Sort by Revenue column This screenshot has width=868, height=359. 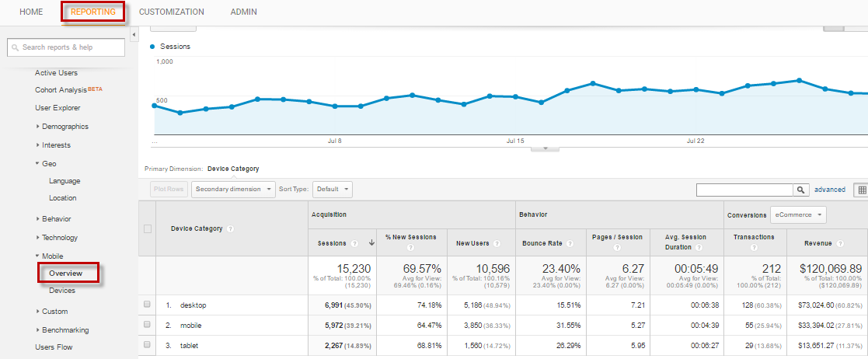[819, 243]
